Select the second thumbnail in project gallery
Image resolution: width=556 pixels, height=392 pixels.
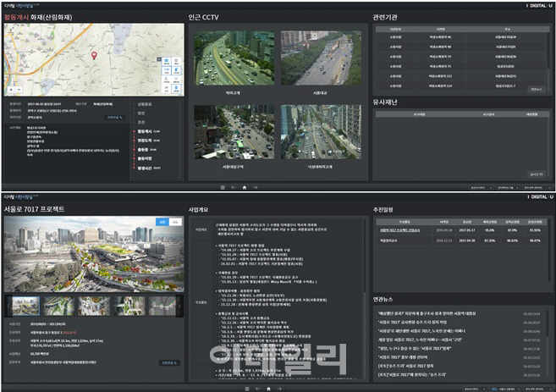click(x=59, y=306)
